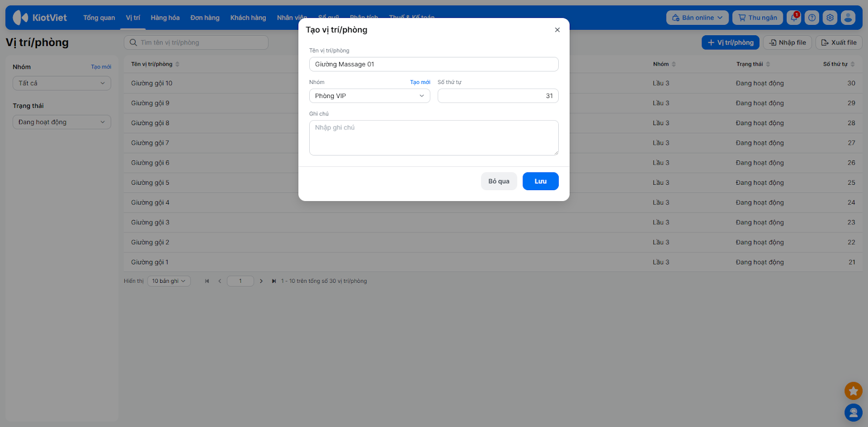Select the Giường gội 9 row name
Screen dimensions: 868x427
point(150,103)
